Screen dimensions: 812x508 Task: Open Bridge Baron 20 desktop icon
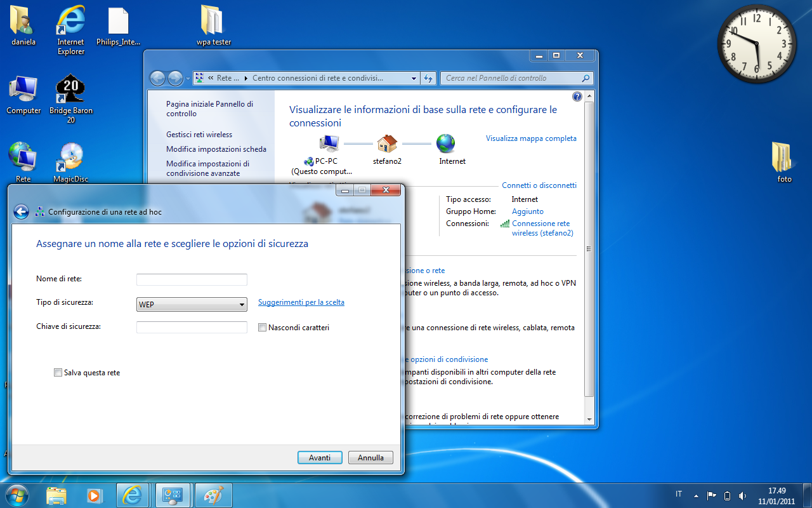tap(70, 90)
